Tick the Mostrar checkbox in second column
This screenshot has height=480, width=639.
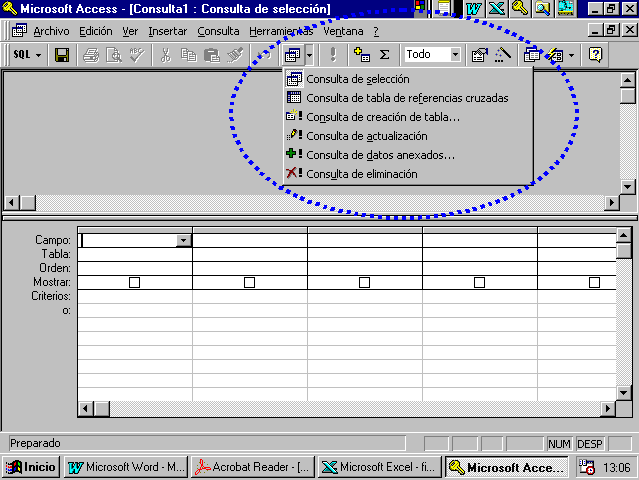(x=249, y=282)
